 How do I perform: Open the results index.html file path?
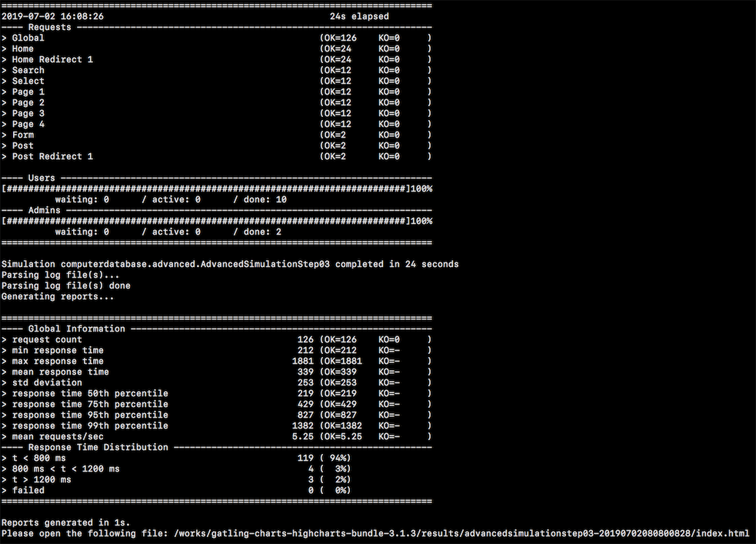tap(461, 533)
